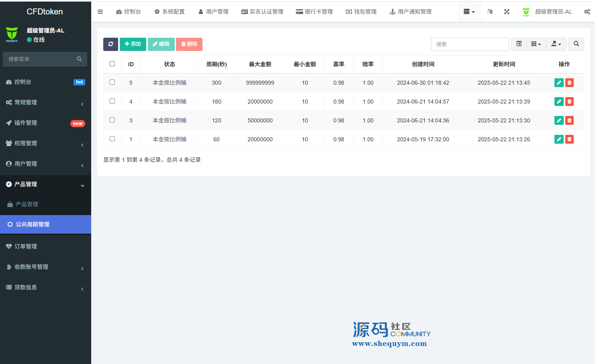This screenshot has width=595, height=364.
Task: Open the export data dropdown
Action: tap(556, 44)
